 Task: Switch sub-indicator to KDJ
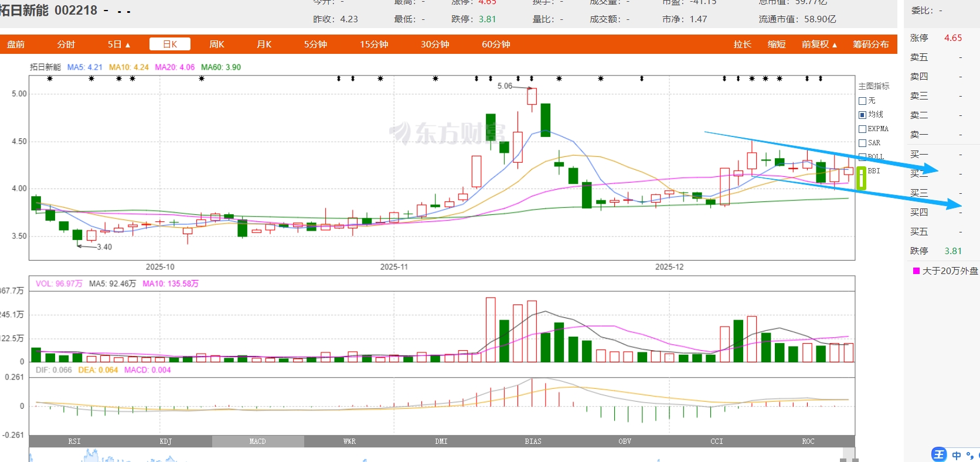click(x=166, y=442)
